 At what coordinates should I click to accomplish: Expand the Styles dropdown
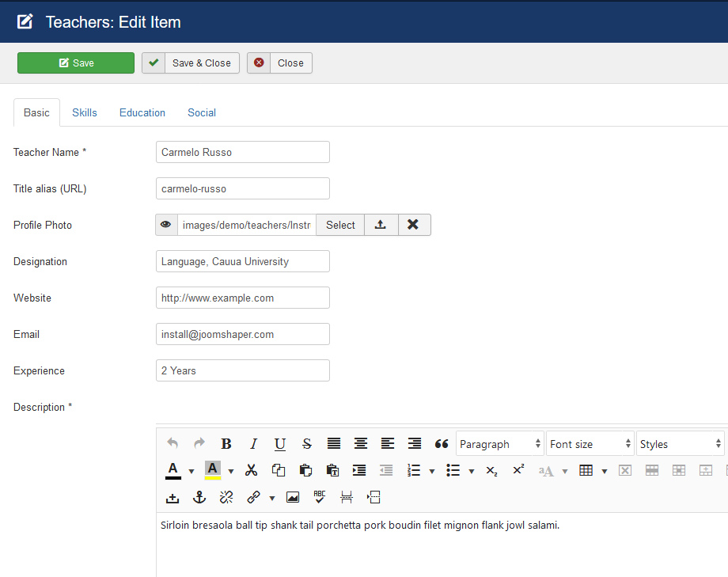(681, 444)
